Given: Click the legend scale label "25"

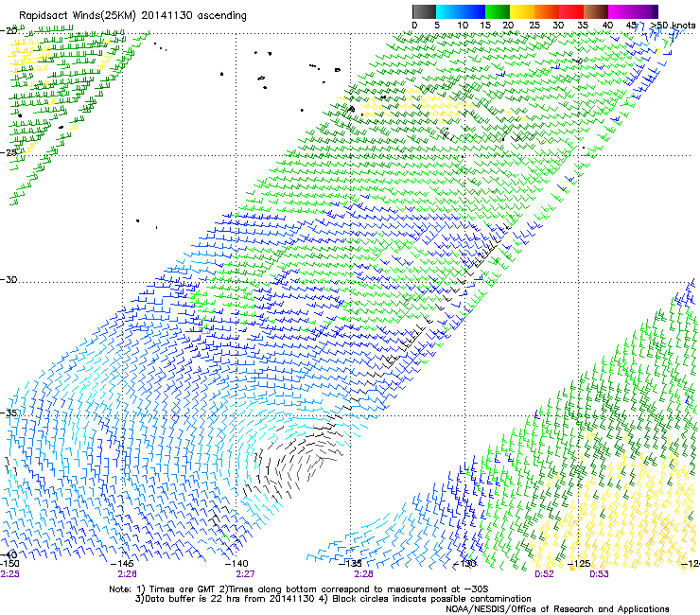Looking at the screenshot, I should coord(534,26).
